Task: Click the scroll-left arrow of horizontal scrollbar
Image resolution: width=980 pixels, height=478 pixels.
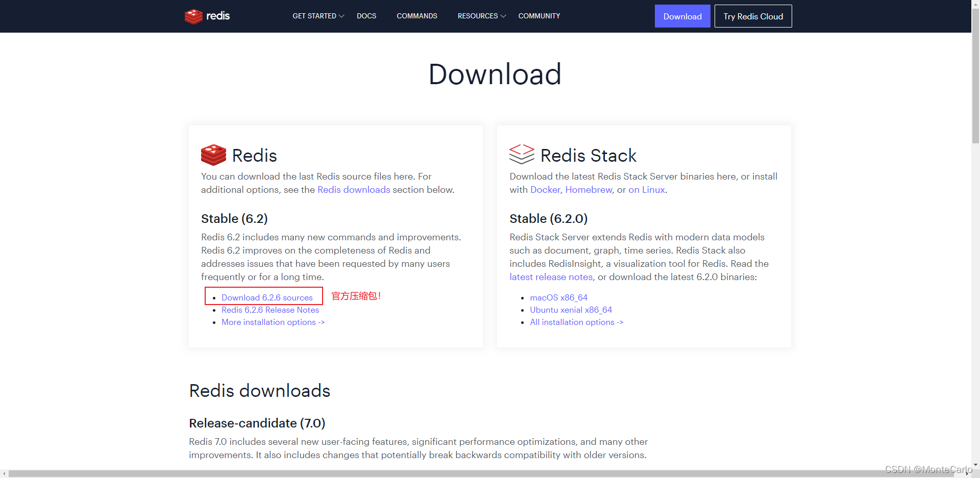Action: [x=4, y=473]
